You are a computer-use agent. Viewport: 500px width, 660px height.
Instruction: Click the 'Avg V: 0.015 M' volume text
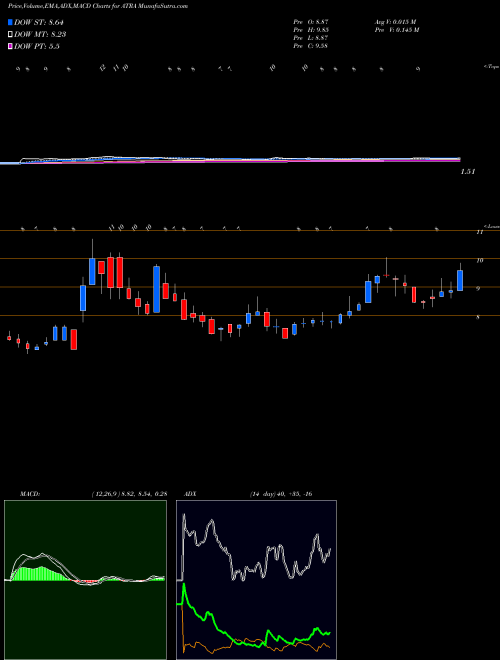pos(395,22)
